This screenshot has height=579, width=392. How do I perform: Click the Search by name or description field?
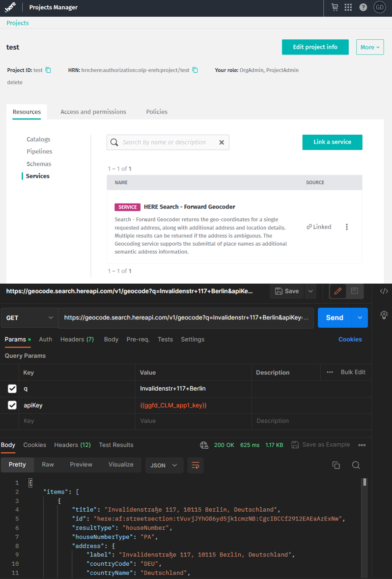pos(168,142)
